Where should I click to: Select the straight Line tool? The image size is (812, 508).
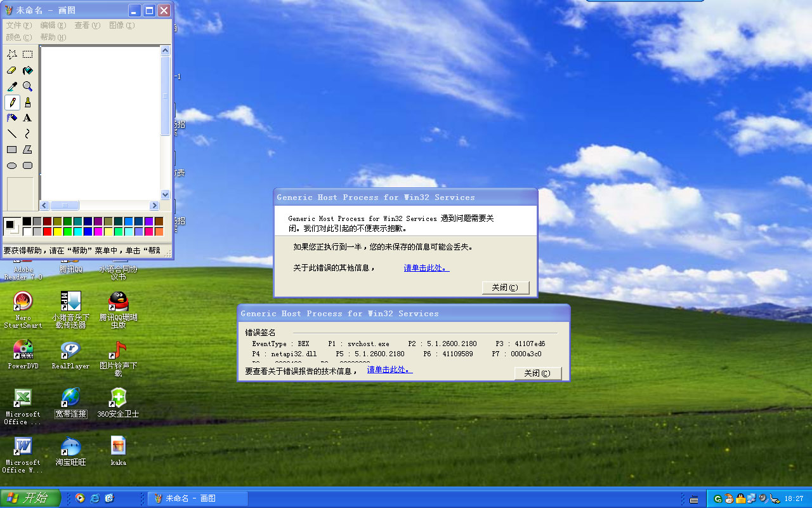pyautogui.click(x=12, y=134)
